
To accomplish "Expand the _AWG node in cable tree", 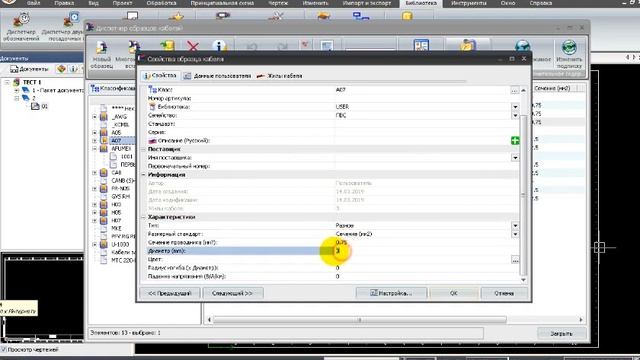I will [95, 117].
